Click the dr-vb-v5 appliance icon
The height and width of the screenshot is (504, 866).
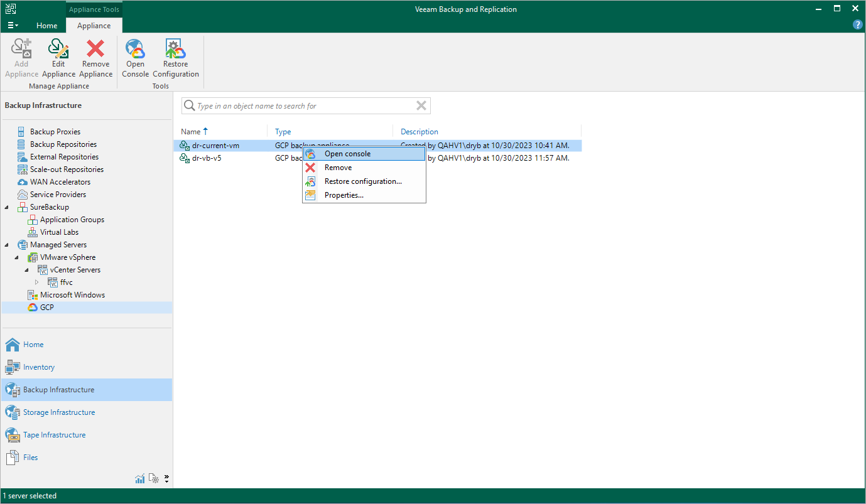185,158
